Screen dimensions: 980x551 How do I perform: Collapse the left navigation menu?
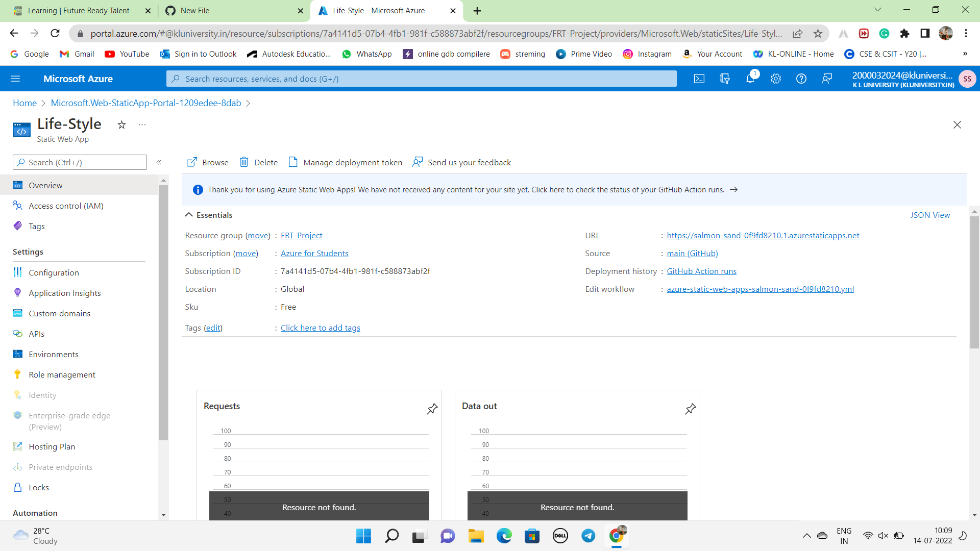pyautogui.click(x=159, y=162)
